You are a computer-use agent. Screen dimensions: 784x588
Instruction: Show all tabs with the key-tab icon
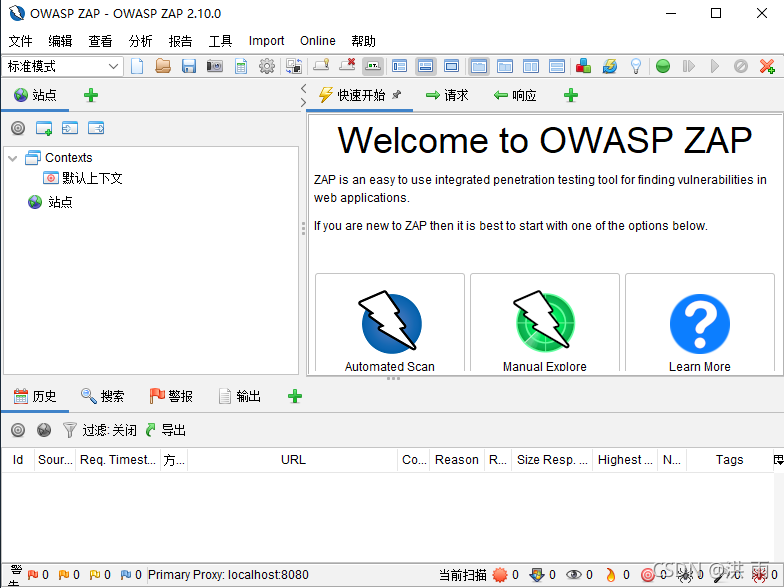point(321,66)
